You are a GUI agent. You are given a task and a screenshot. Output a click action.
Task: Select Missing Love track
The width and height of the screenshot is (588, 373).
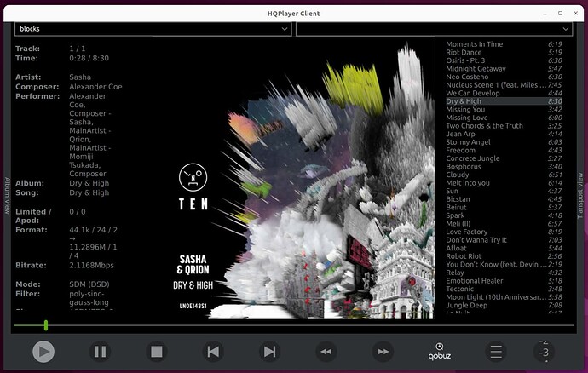[x=504, y=118]
